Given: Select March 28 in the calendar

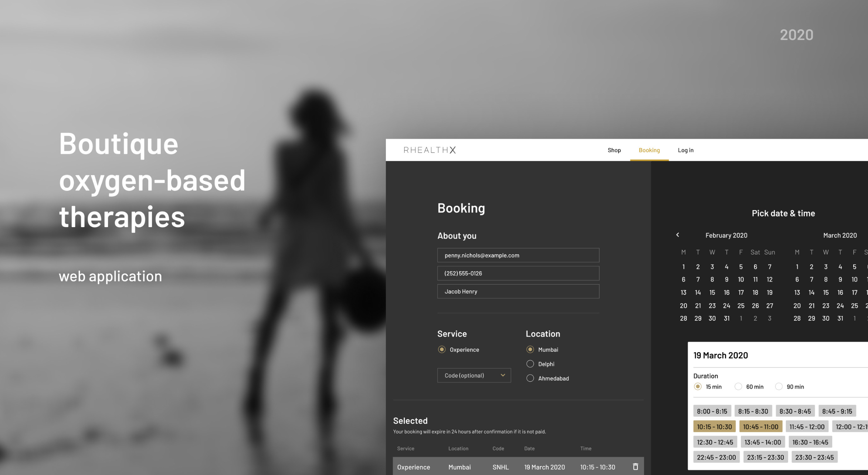Looking at the screenshot, I should 797,319.
